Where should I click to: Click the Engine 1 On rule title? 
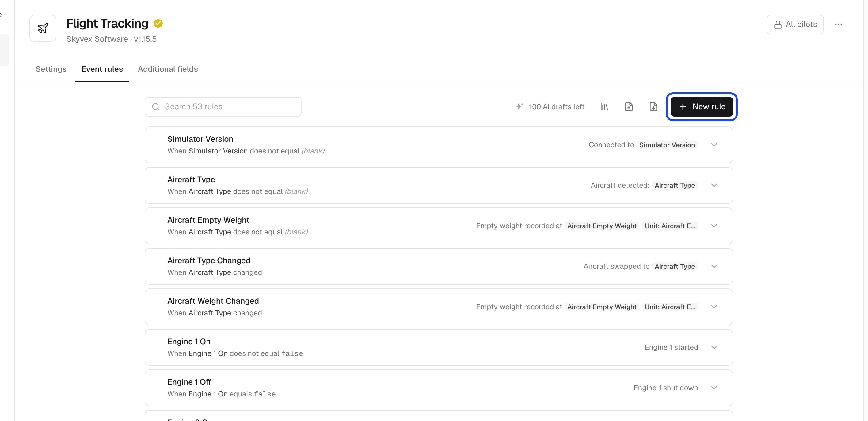click(x=189, y=342)
